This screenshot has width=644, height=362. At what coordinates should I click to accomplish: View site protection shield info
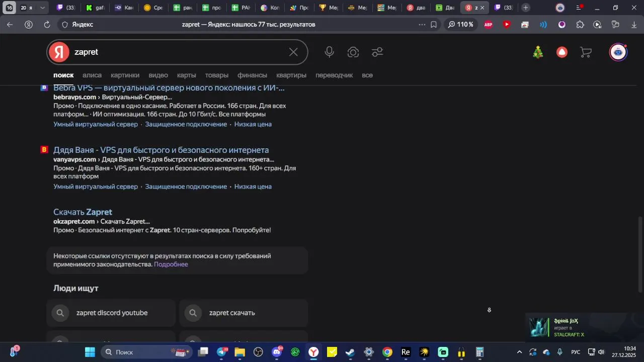point(64,25)
